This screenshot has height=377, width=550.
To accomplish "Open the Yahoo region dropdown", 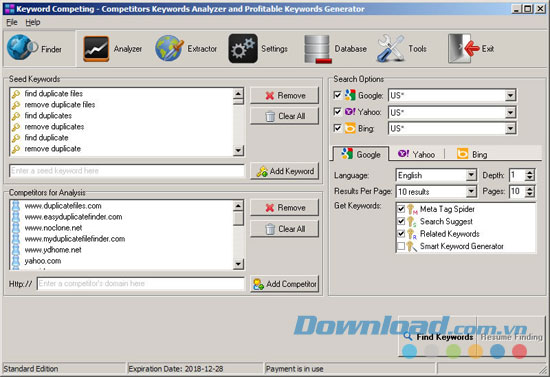I will 510,112.
